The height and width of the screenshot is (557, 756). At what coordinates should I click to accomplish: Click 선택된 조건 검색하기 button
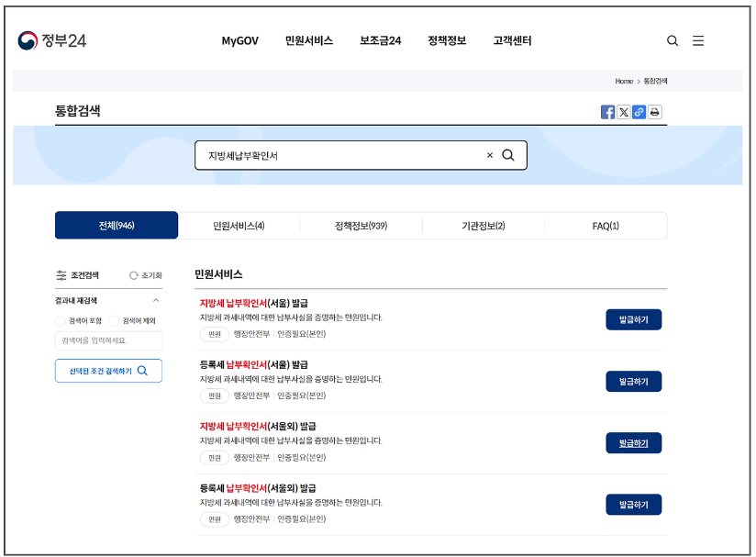point(108,371)
